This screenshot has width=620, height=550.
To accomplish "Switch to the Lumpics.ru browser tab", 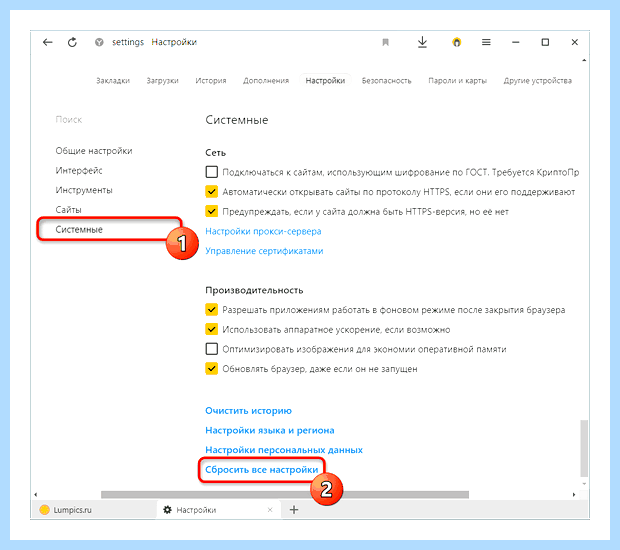I will pos(95,510).
